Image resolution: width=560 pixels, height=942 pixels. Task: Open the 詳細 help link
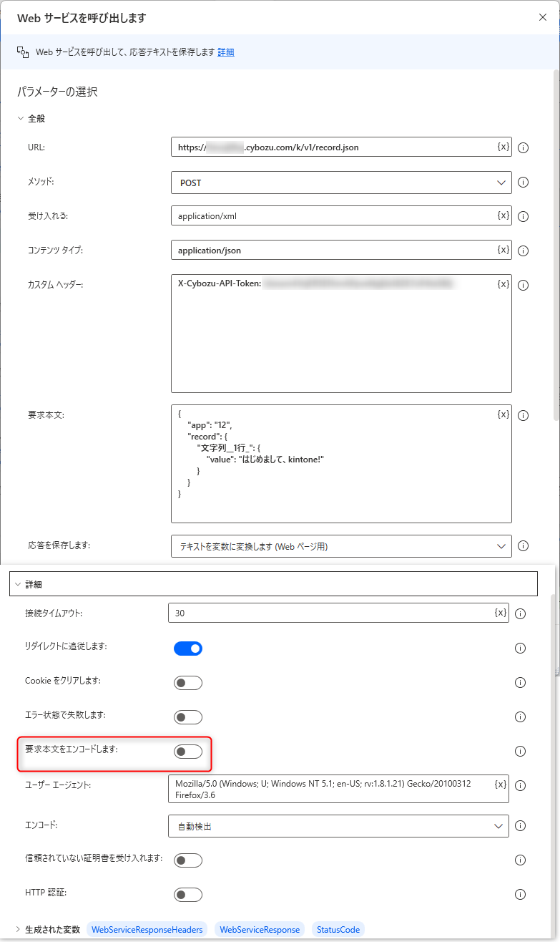click(226, 52)
